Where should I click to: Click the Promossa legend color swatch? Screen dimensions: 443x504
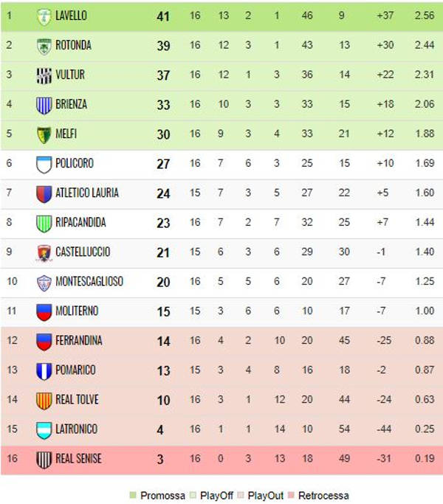pos(133,495)
